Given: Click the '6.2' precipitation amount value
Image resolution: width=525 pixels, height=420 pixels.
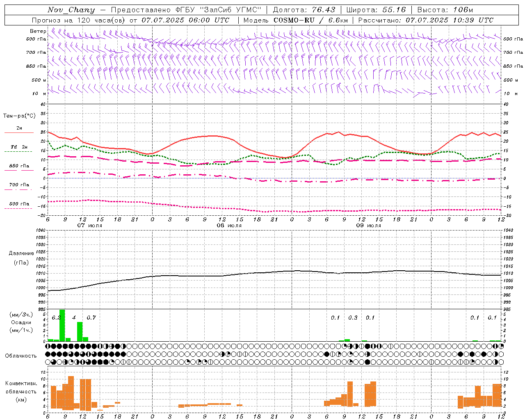Looking at the screenshot, I should tap(56, 317).
